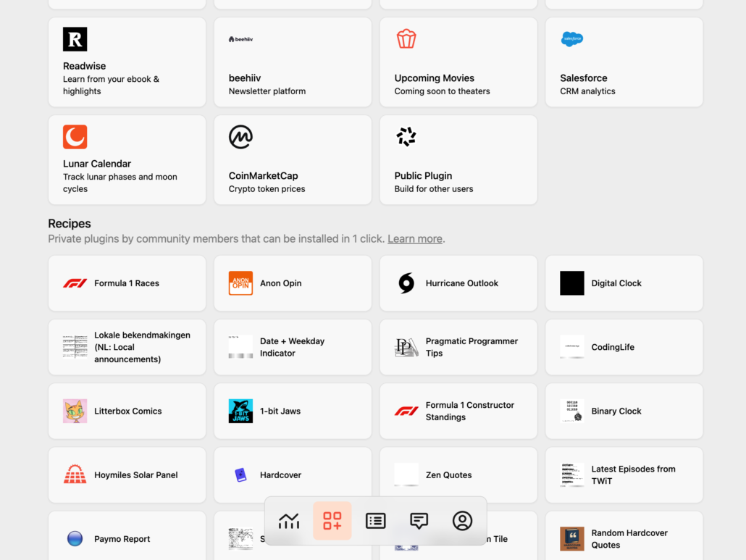Open the account profile icon in dock

462,521
